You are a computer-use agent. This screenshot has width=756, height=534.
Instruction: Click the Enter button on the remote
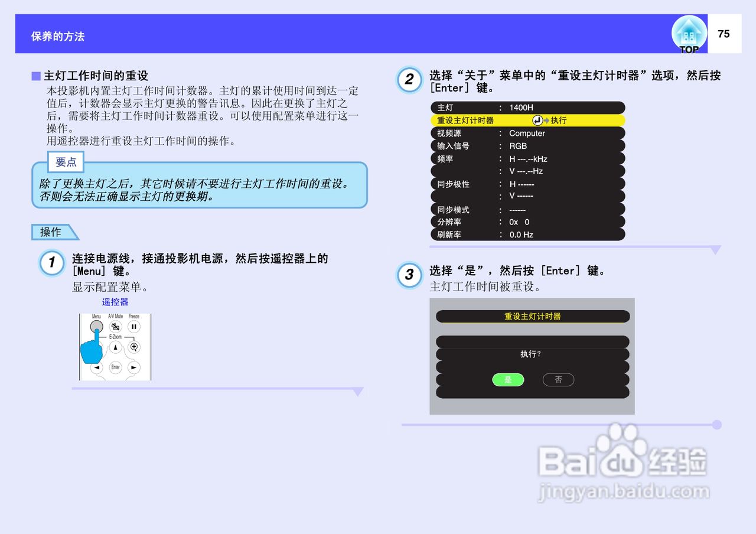tap(115, 367)
